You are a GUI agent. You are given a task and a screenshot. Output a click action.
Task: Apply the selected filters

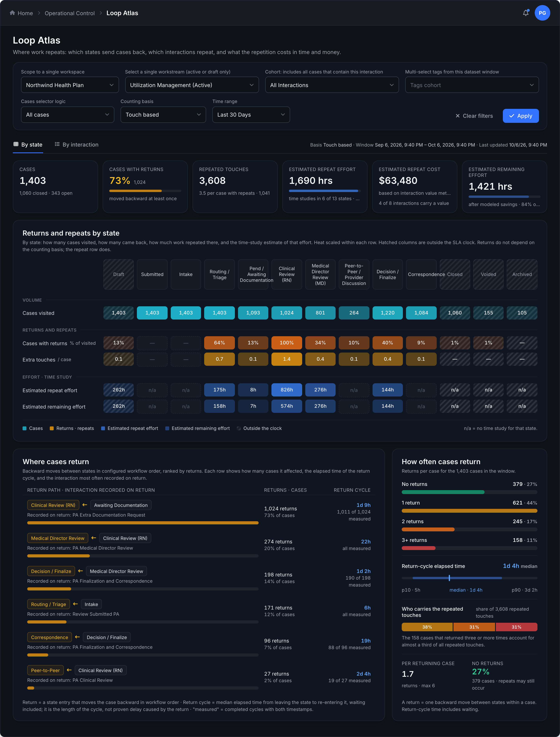520,116
